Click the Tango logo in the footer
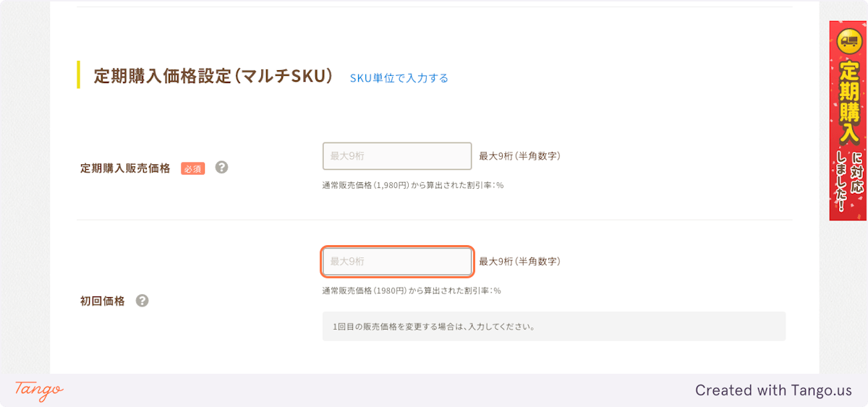868x407 pixels. (x=39, y=390)
